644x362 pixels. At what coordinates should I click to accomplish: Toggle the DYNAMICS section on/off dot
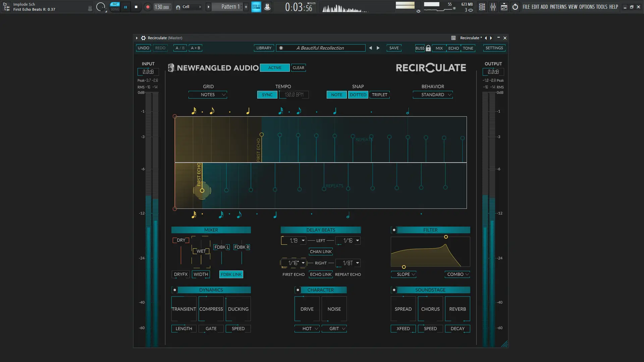coord(175,290)
